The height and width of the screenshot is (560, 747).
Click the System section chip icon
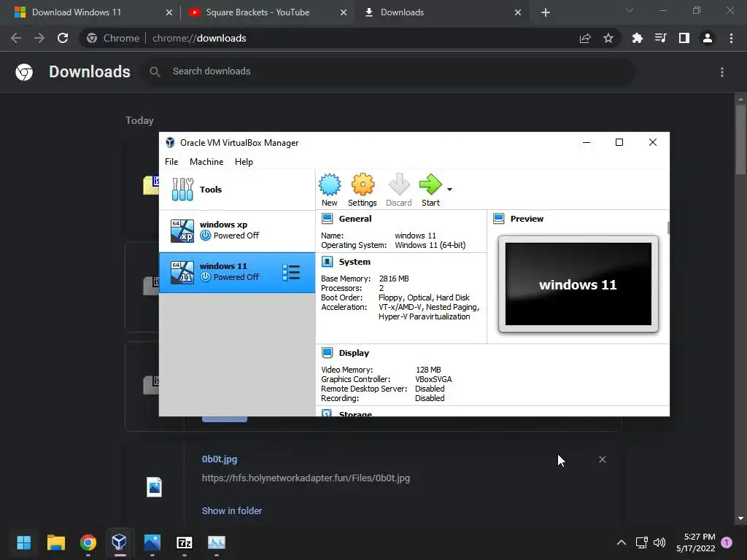[328, 262]
